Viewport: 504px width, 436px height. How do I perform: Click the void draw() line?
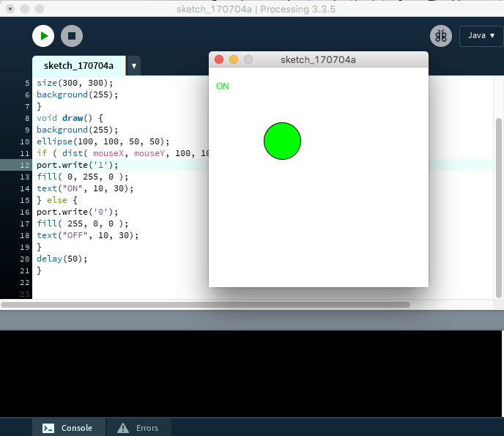tap(70, 118)
